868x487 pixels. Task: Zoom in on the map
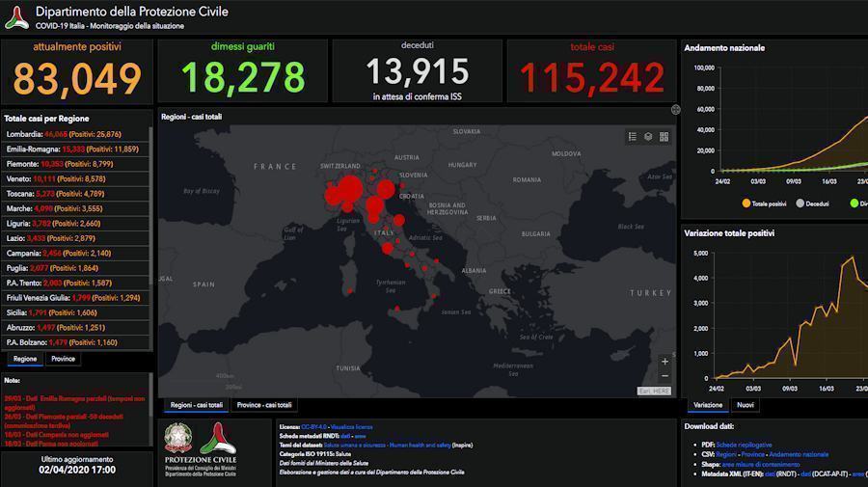click(x=665, y=362)
